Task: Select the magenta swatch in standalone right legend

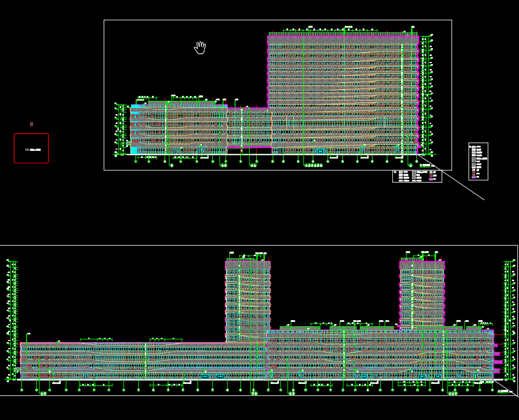Action: 473,177
